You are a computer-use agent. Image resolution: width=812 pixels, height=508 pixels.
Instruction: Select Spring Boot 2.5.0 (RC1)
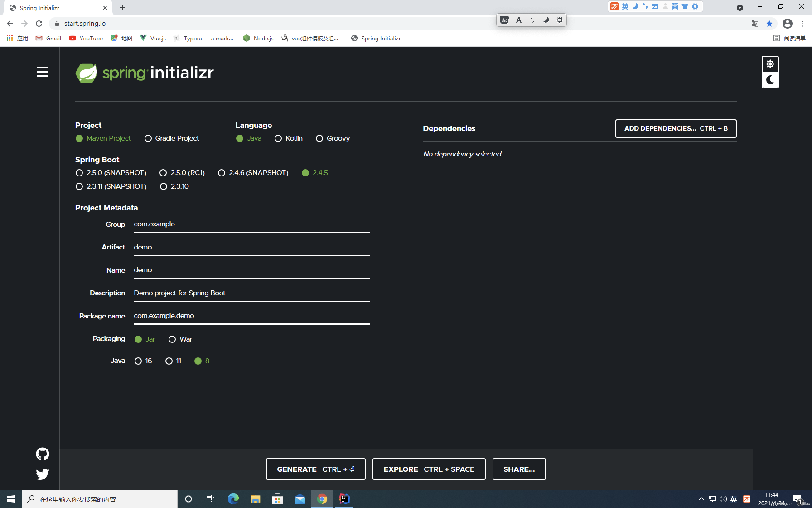(182, 173)
